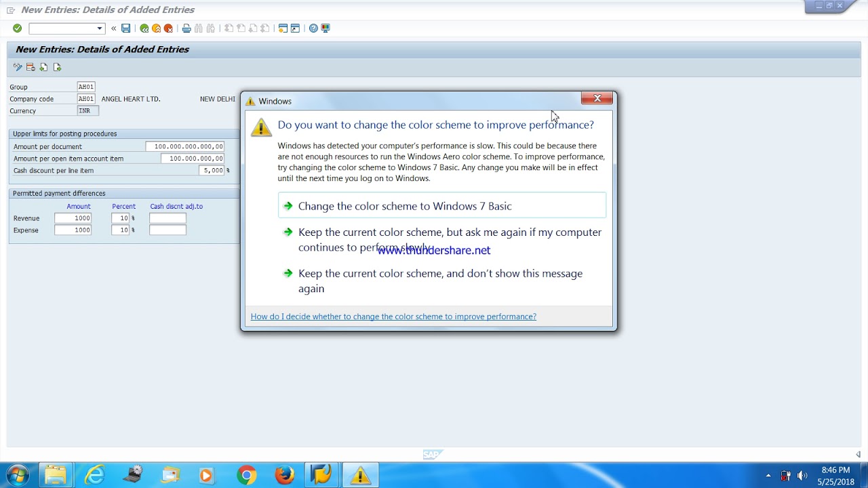Click the Create New Session icon
Screen dimensions: 868x488
pos(283,28)
